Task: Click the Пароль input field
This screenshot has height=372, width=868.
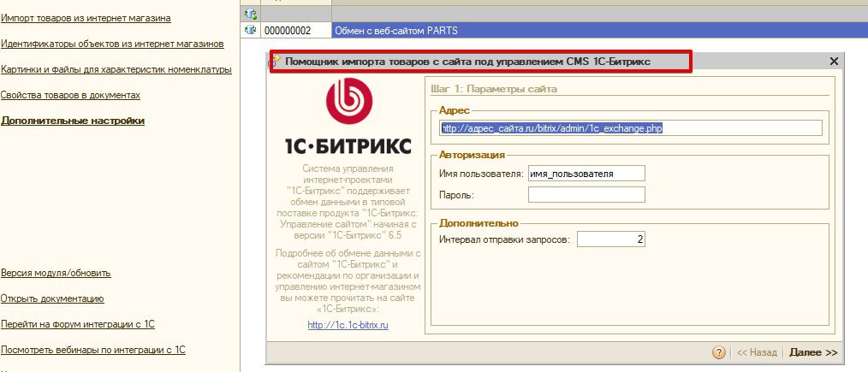Action: pyautogui.click(x=586, y=195)
